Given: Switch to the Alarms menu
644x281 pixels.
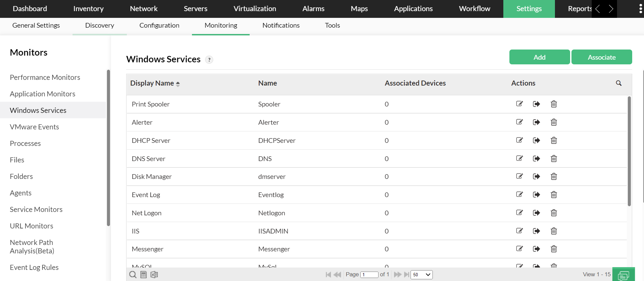Looking at the screenshot, I should pyautogui.click(x=313, y=9).
